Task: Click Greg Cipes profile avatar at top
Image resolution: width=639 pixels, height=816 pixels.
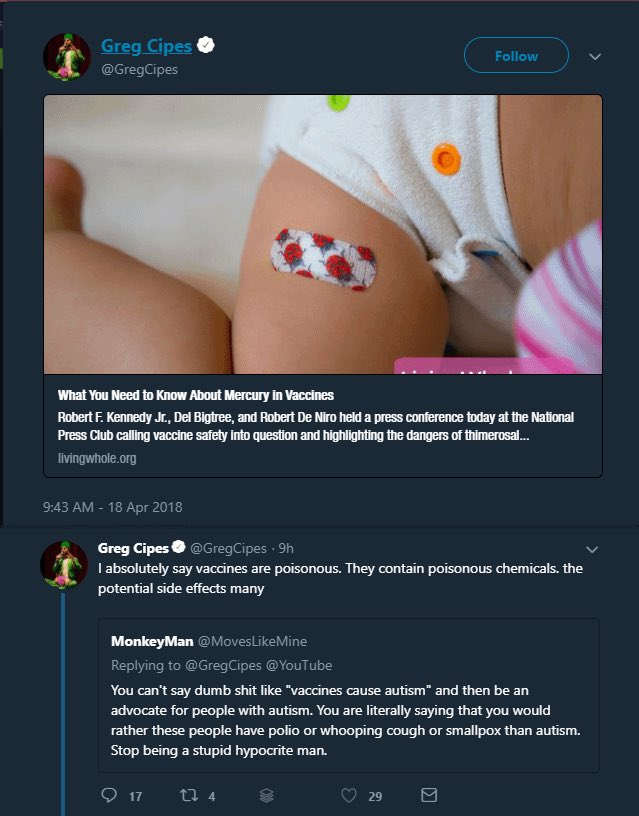Action: (x=67, y=57)
